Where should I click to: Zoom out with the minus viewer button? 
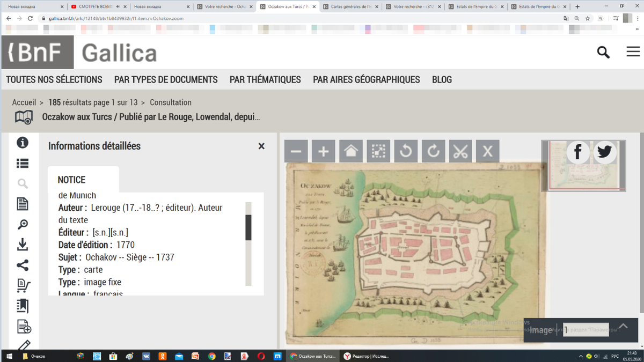point(296,151)
